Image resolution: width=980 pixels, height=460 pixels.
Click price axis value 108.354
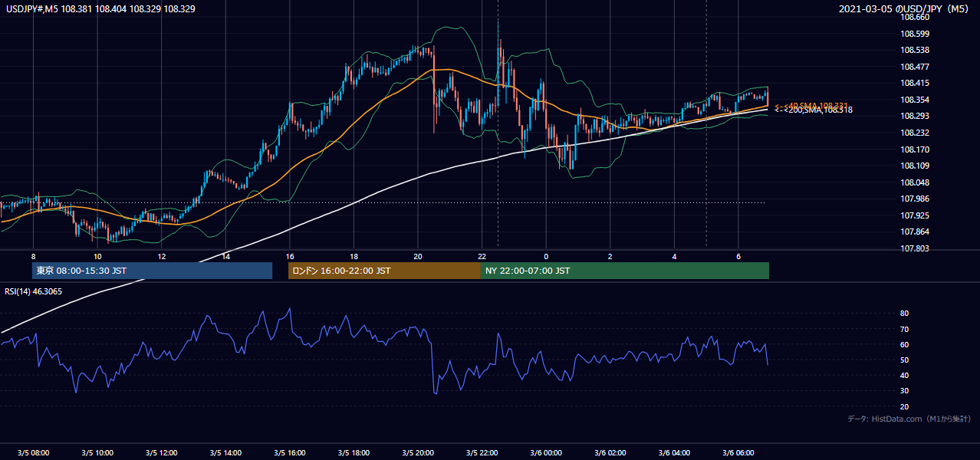[x=914, y=100]
